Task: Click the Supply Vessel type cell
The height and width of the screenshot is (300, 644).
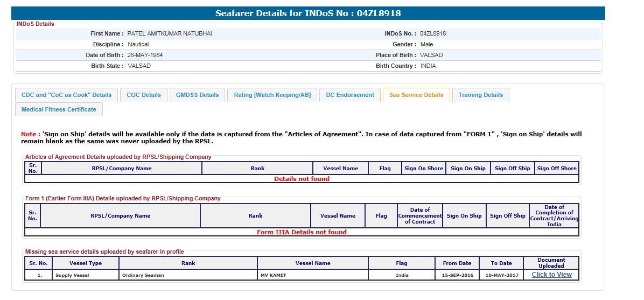Action: 86,275
